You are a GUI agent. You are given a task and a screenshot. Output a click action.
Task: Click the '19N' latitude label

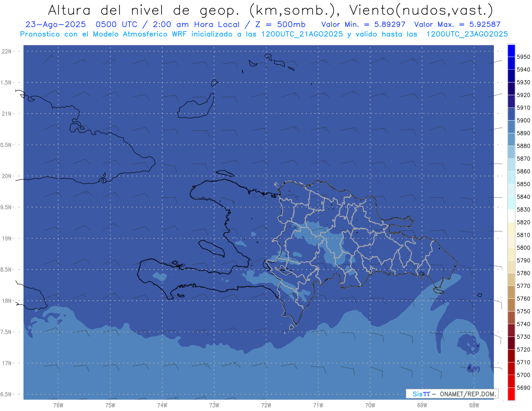8,239
